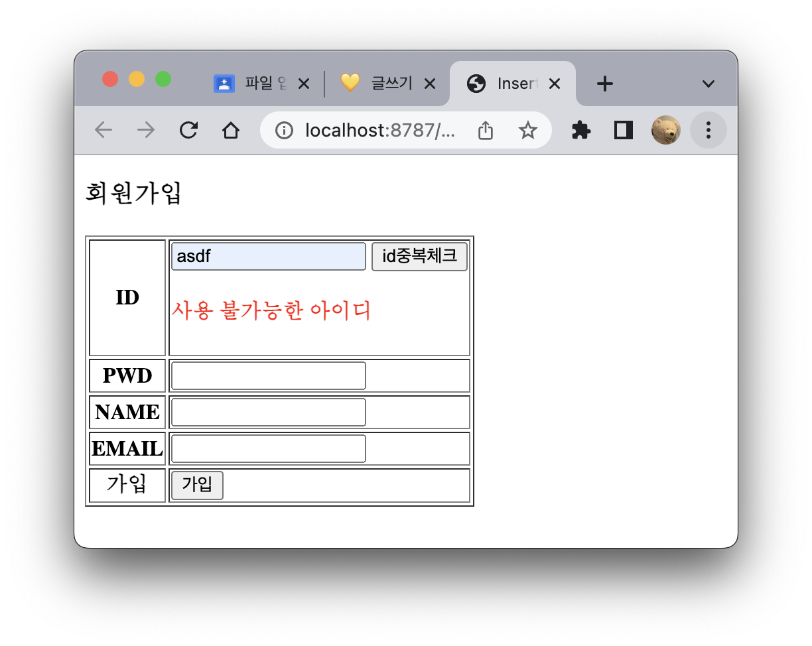Minimize the window with yellow button
Image resolution: width=812 pixels, height=646 pixels.
(x=137, y=80)
